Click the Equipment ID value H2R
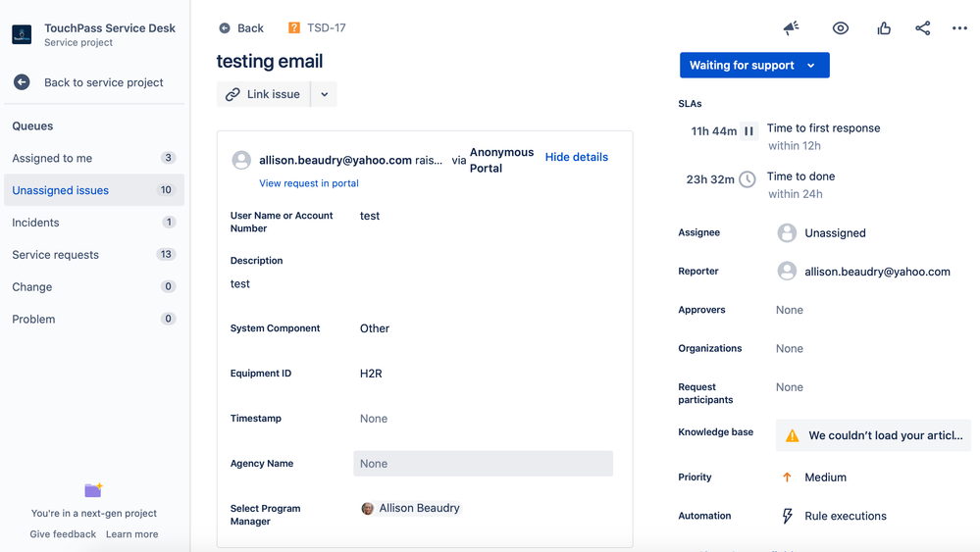This screenshot has height=552, width=980. point(371,374)
